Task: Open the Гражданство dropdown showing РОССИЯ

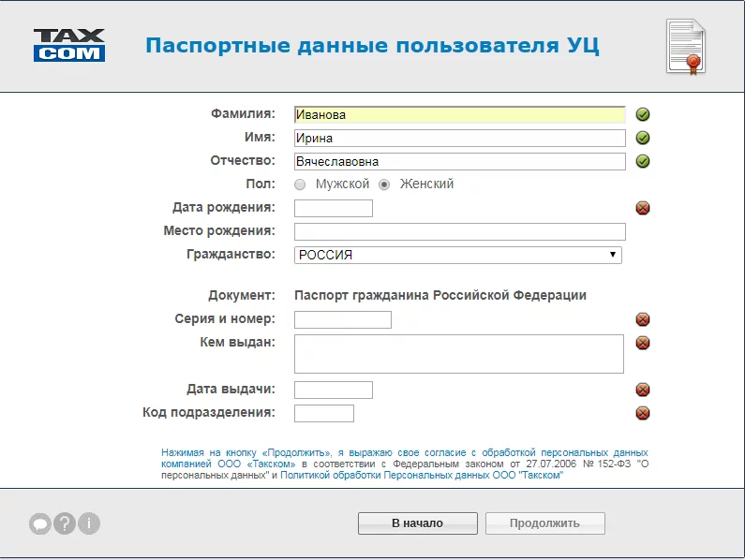Action: (x=458, y=255)
